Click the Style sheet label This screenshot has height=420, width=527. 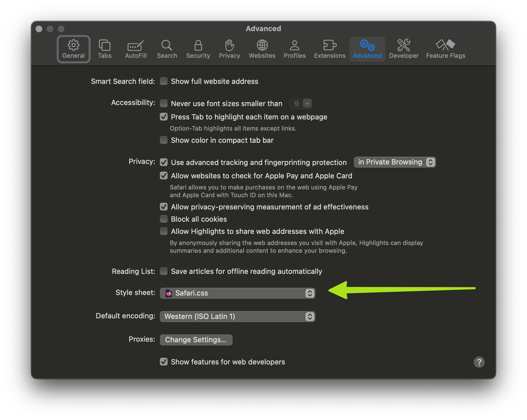[x=135, y=292]
